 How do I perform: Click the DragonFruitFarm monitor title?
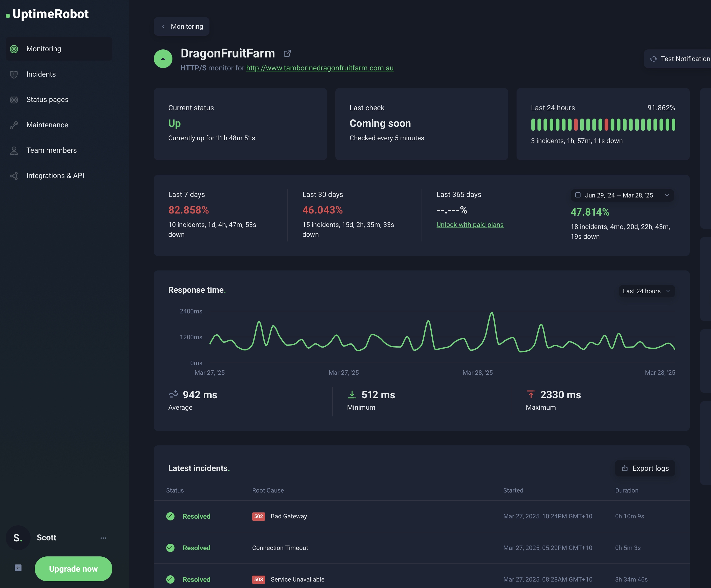coord(228,54)
